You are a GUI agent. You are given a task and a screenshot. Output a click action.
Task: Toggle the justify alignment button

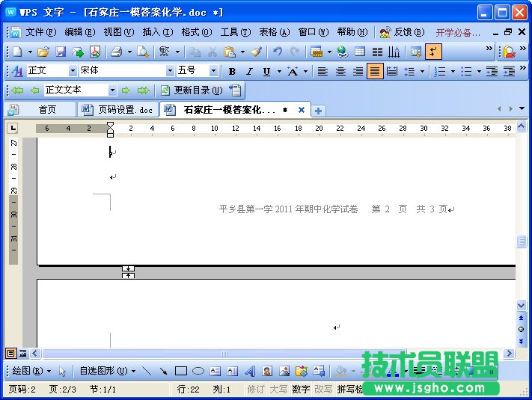pyautogui.click(x=375, y=71)
